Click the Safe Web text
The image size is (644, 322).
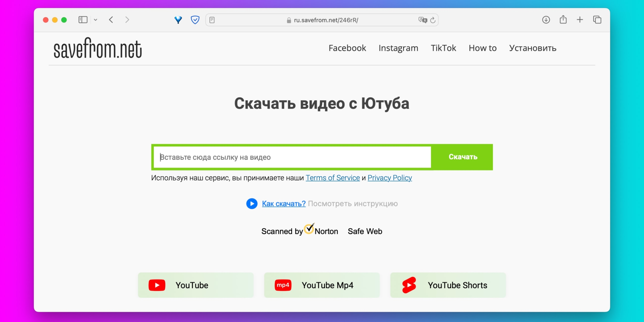pos(365,231)
